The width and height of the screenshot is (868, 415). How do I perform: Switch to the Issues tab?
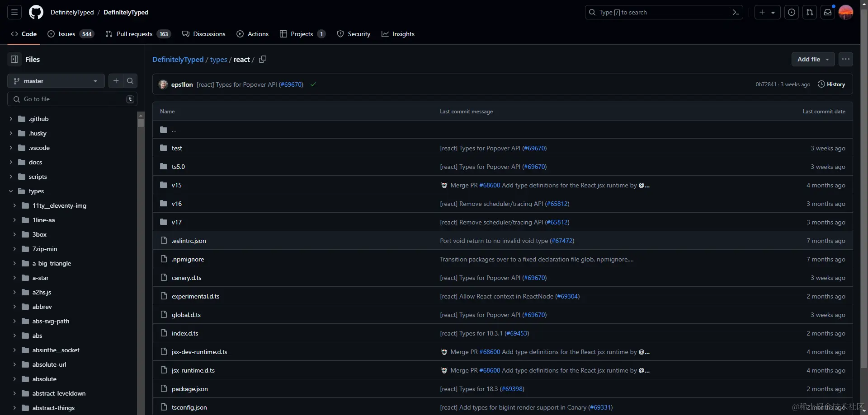click(x=71, y=34)
